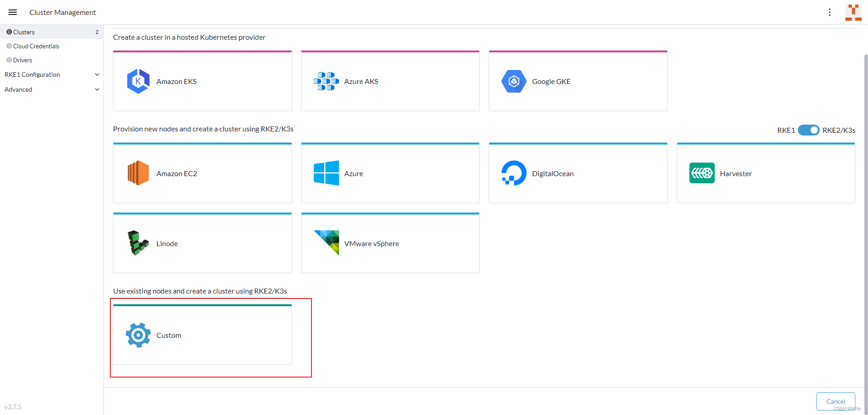868x415 pixels.
Task: Click the VMware vSphere logo icon
Action: pos(326,242)
